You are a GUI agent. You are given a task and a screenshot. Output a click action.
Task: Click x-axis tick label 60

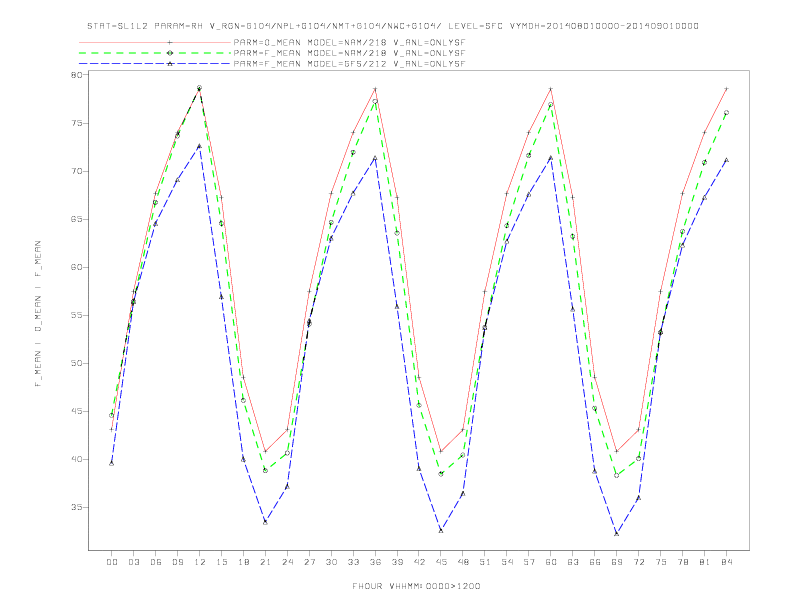point(551,562)
